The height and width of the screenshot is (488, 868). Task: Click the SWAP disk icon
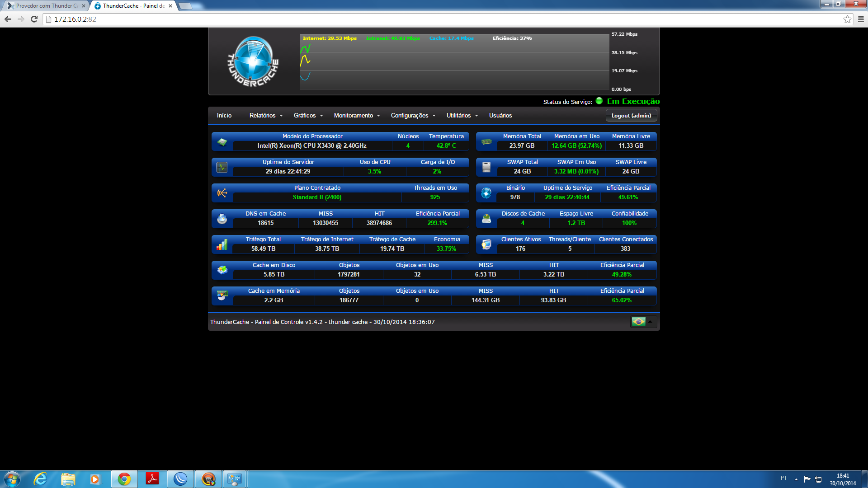pyautogui.click(x=486, y=168)
